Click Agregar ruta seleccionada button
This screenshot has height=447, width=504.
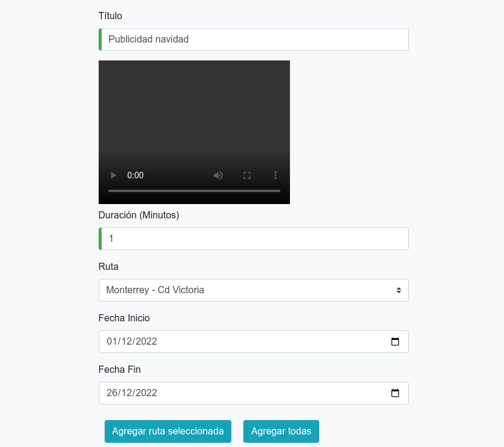168,431
